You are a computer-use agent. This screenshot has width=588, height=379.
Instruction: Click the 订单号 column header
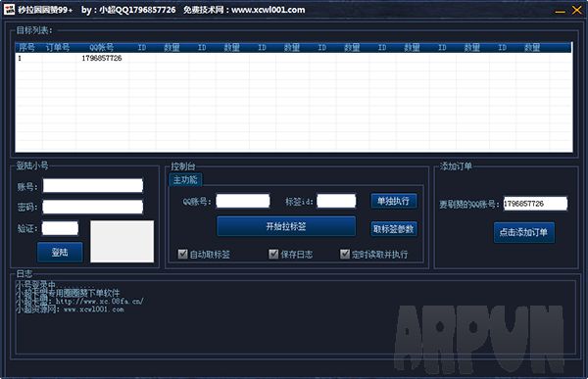click(x=58, y=47)
